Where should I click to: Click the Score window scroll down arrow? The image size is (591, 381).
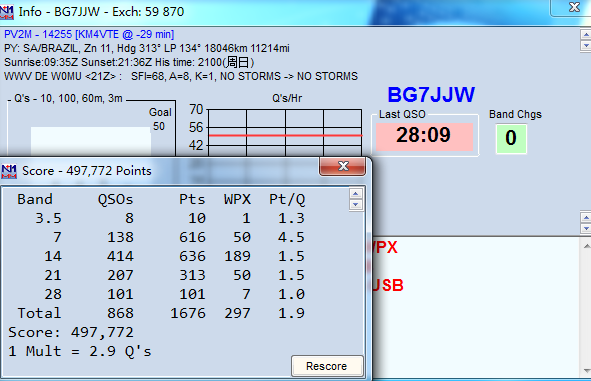356,205
